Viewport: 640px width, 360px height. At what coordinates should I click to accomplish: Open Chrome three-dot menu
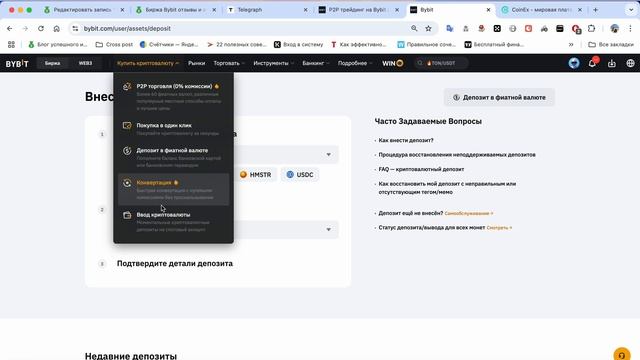tap(630, 29)
